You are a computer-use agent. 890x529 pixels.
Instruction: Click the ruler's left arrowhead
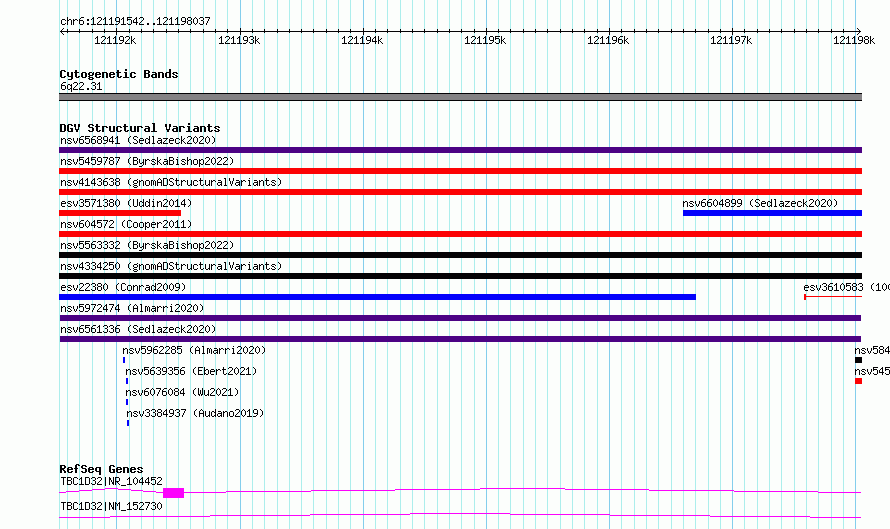tap(62, 32)
